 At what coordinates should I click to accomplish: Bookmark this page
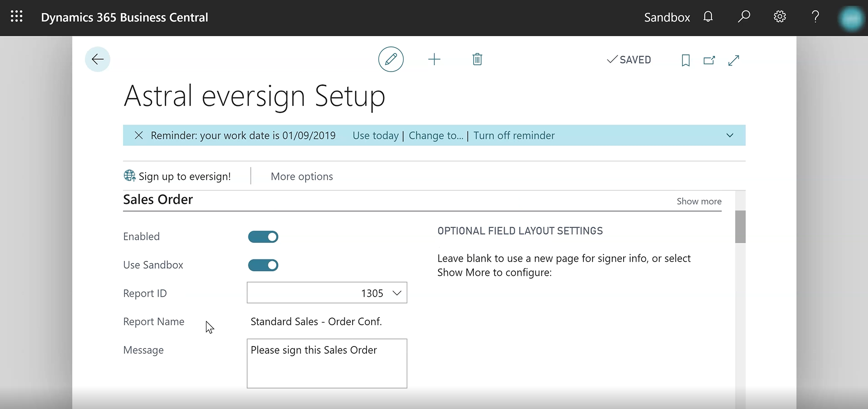[685, 60]
